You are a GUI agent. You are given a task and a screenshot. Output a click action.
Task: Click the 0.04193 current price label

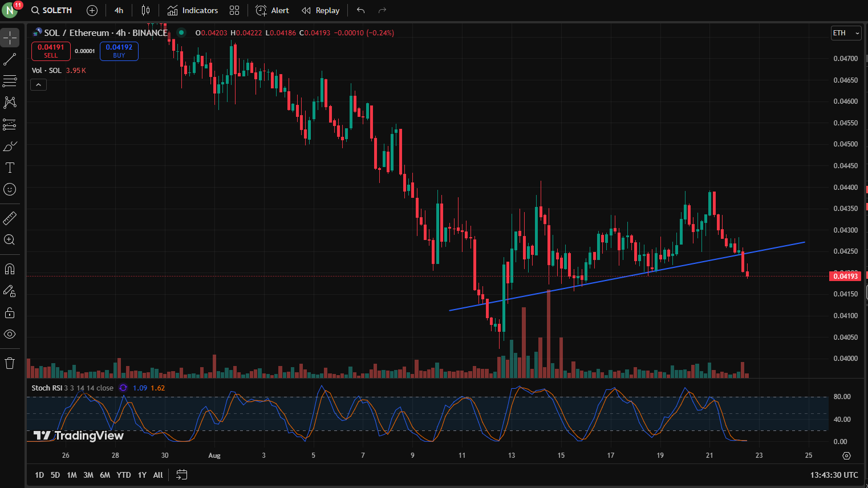tap(845, 276)
